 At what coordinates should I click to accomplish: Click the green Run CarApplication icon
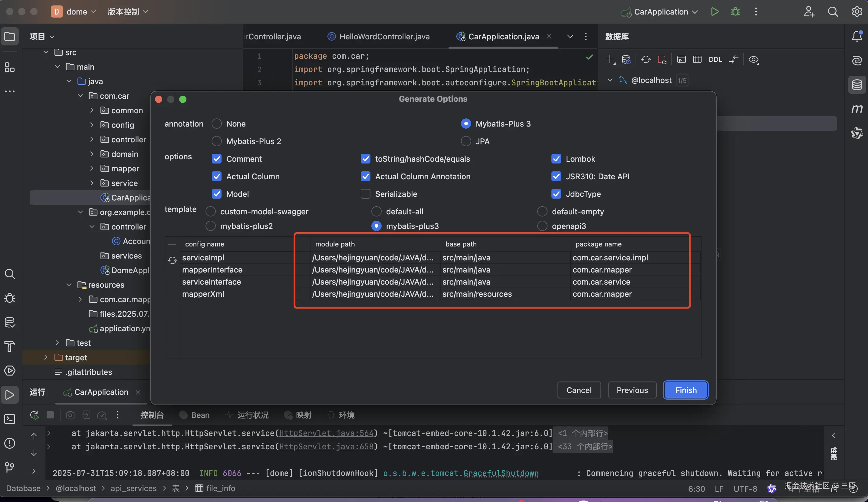click(x=715, y=12)
